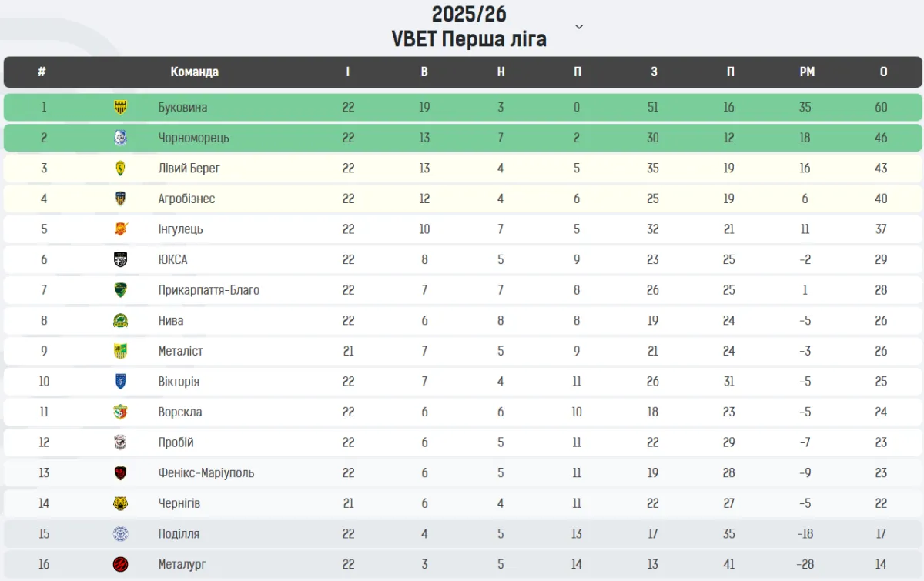Click the Чорноморець club logo
This screenshot has width=924, height=581.
click(x=120, y=138)
